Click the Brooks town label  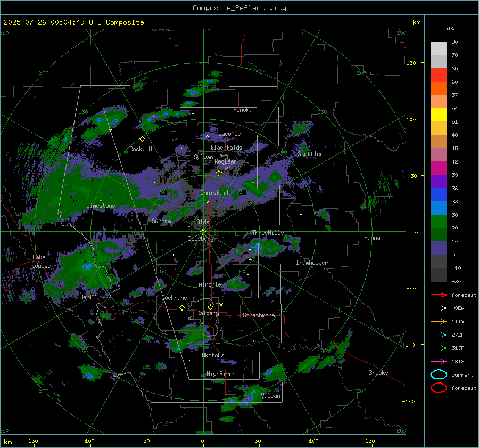tap(378, 373)
